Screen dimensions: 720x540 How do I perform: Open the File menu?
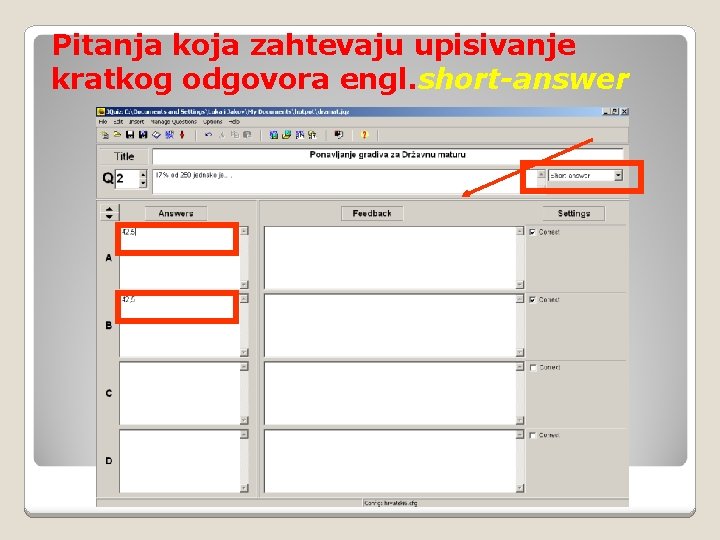pos(103,122)
